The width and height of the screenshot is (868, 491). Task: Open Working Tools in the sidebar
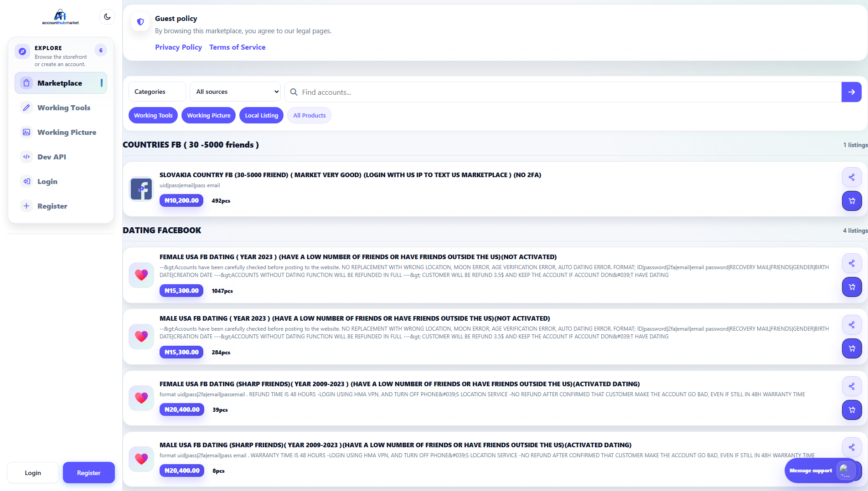click(61, 107)
